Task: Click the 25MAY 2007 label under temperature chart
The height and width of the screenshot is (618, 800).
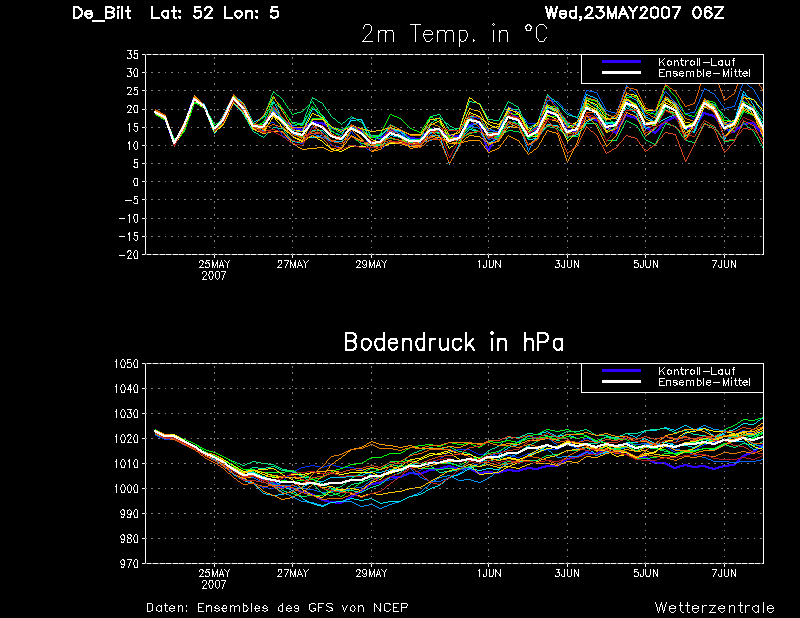Action: point(214,270)
